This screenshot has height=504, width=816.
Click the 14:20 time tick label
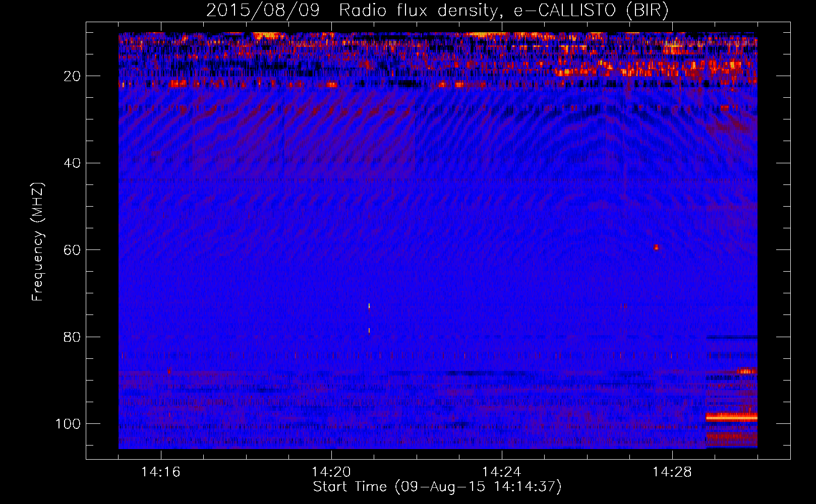tap(331, 472)
